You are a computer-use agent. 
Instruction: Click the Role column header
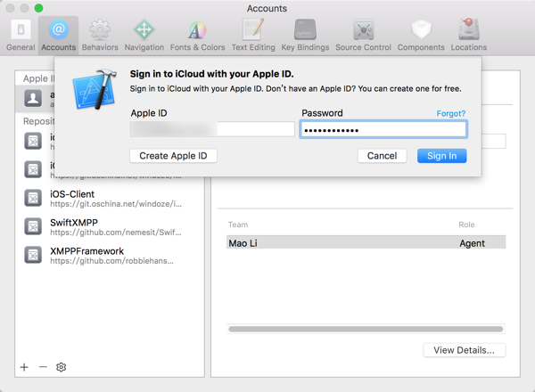466,225
